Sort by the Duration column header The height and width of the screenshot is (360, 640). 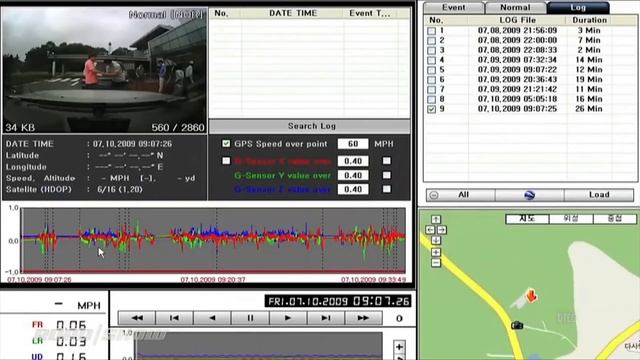pyautogui.click(x=589, y=20)
